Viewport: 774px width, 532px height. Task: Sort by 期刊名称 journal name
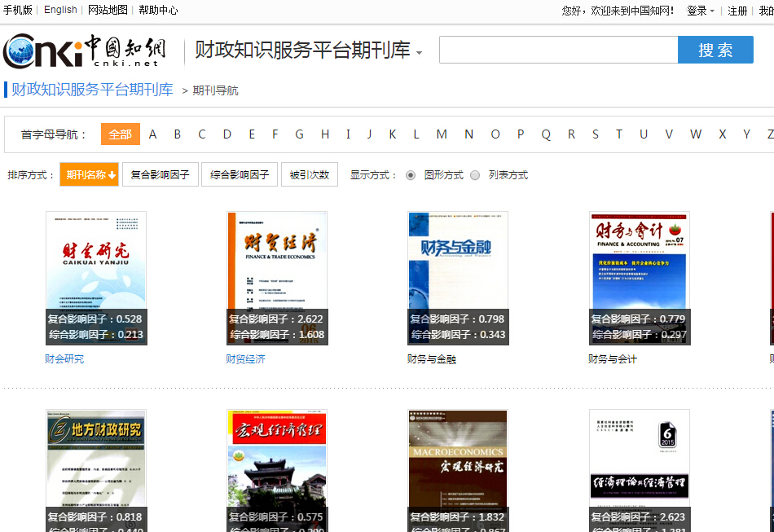90,174
